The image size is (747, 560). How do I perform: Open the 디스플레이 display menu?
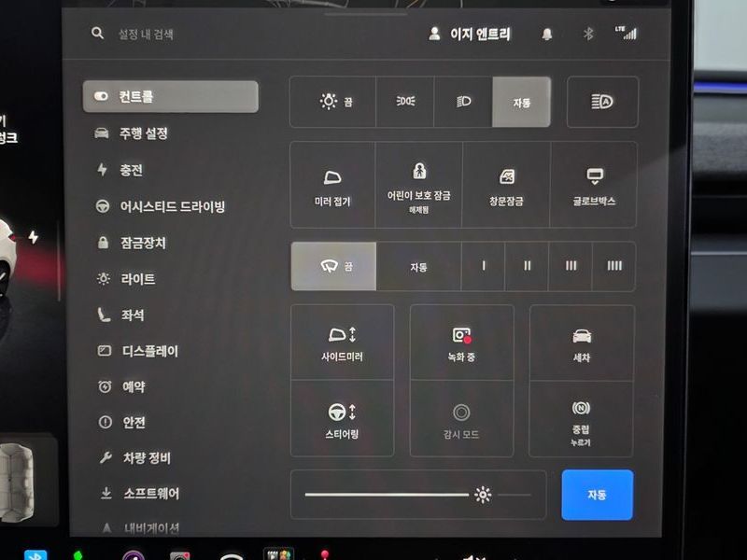137,352
